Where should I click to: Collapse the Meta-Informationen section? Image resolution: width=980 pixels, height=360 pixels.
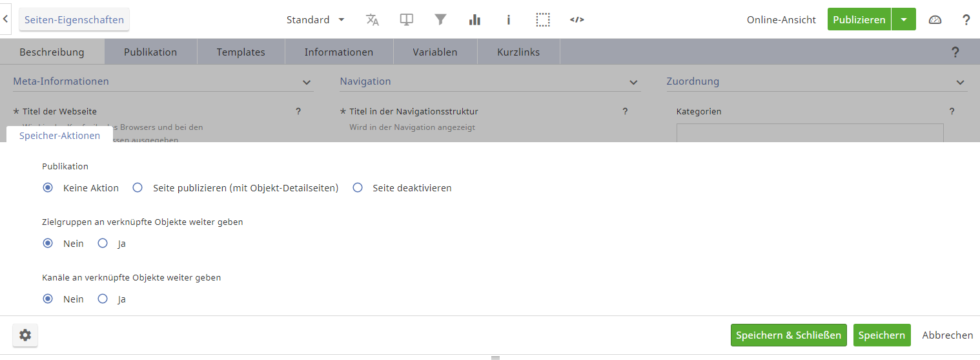307,82
